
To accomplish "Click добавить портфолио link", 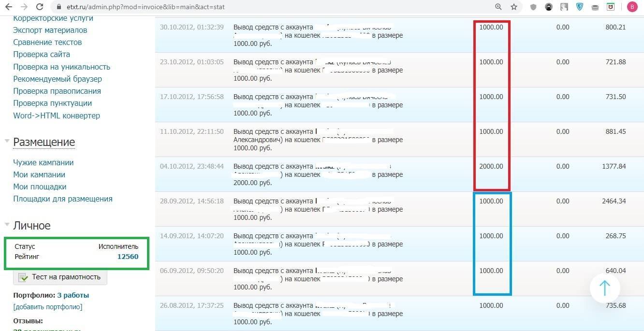I will tap(48, 307).
